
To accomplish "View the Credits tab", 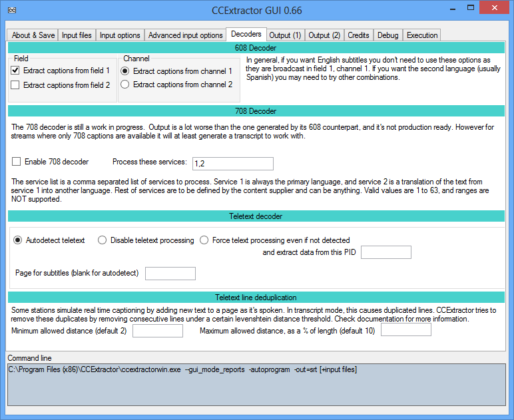I will [x=358, y=35].
